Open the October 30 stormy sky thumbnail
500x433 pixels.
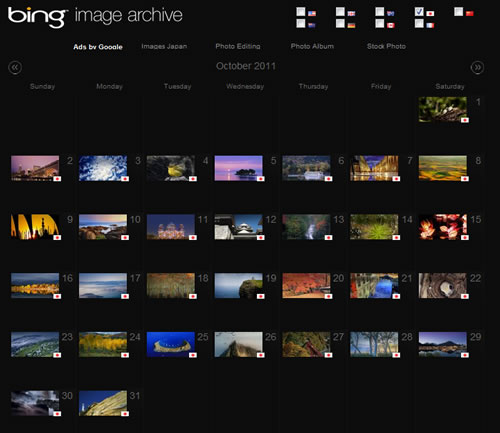(x=35, y=403)
